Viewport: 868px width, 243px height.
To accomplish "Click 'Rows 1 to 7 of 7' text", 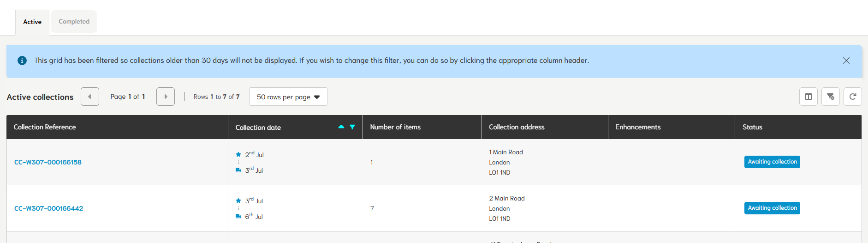I will point(216,97).
